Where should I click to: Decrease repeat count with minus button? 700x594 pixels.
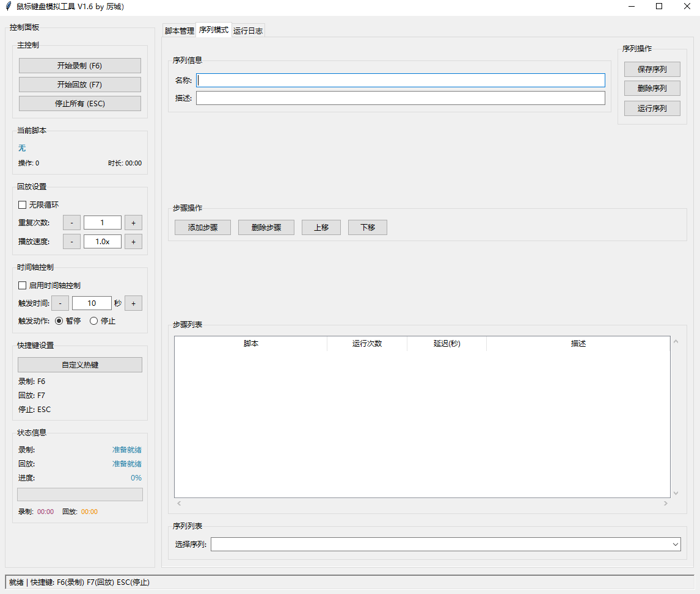[x=71, y=223]
